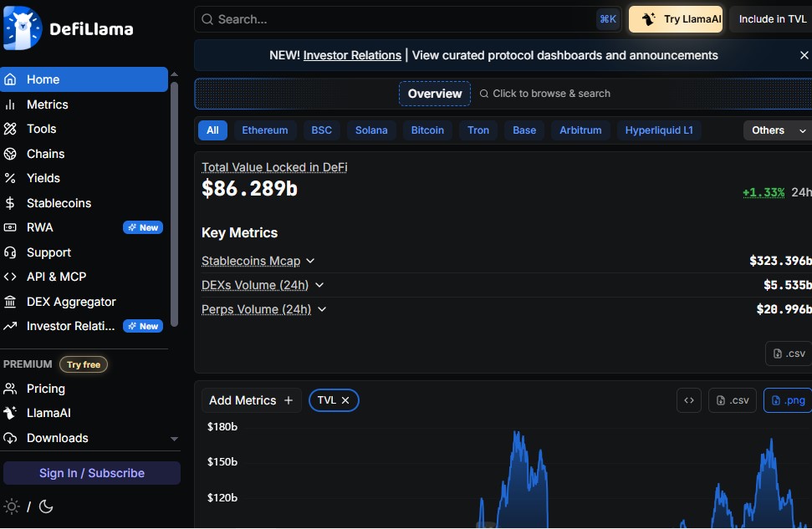Viewport: 812px width, 529px height.
Task: Click the $150b chart axis label
Action: click(x=222, y=461)
